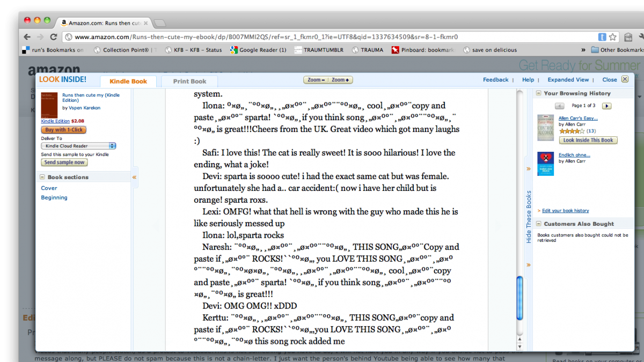Click the Zoom minus button
This screenshot has height=362, width=644.
pos(315,80)
